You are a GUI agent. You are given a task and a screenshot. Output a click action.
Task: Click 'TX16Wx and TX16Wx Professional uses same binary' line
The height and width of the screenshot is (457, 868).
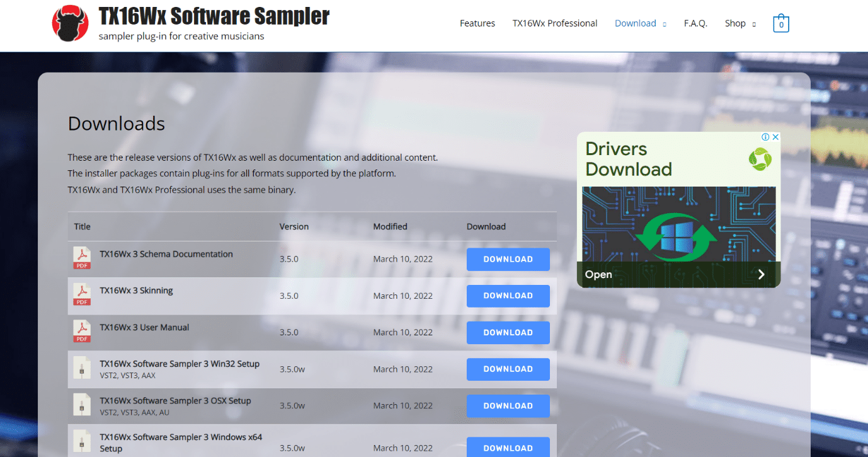tap(181, 190)
